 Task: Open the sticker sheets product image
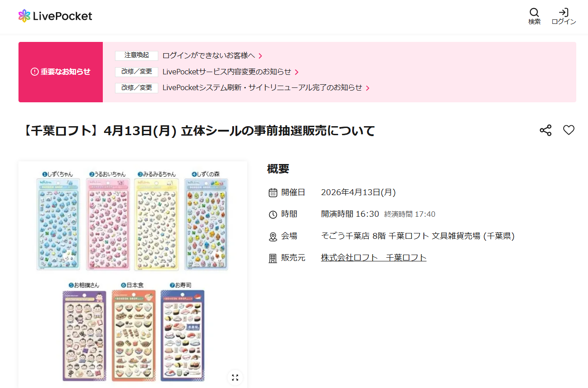(133, 274)
